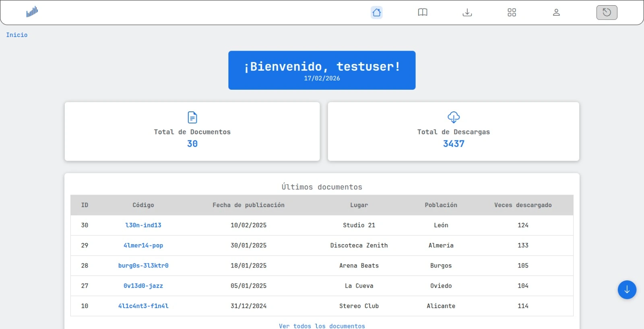The height and width of the screenshot is (329, 644).
Task: Click the date 10/02/2025 cell
Action: click(248, 225)
